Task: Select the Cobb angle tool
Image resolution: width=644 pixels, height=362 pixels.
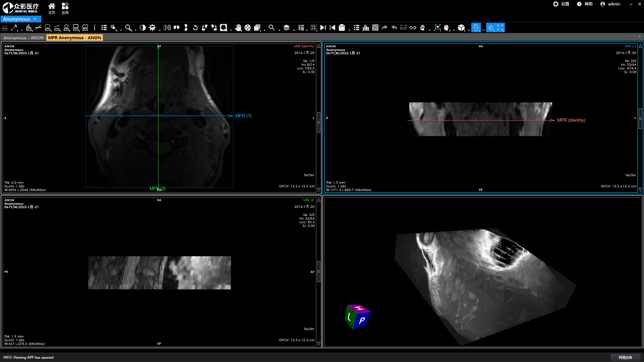Action: point(38,28)
